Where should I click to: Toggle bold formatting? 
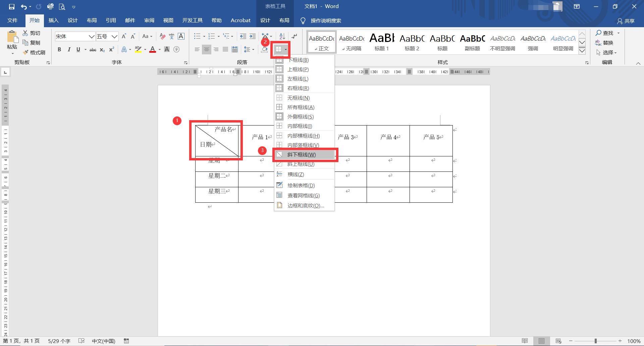(x=59, y=49)
